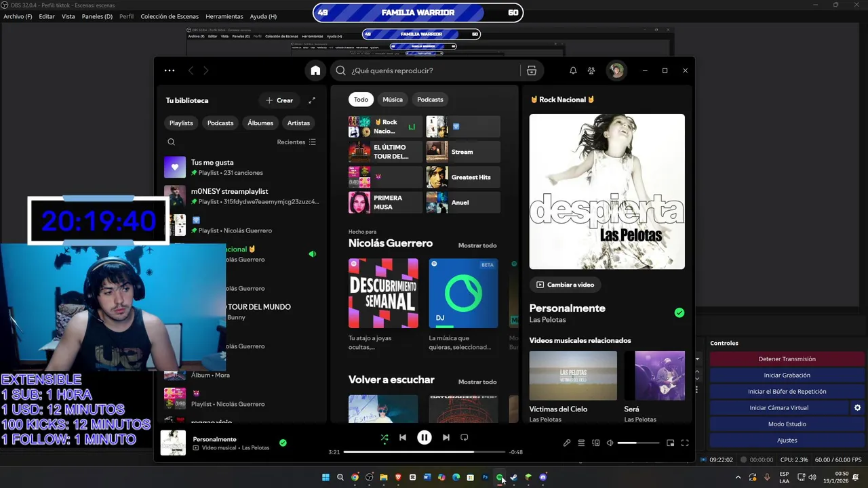This screenshot has width=868, height=488.
Task: Filter library by Playlists
Action: point(181,123)
